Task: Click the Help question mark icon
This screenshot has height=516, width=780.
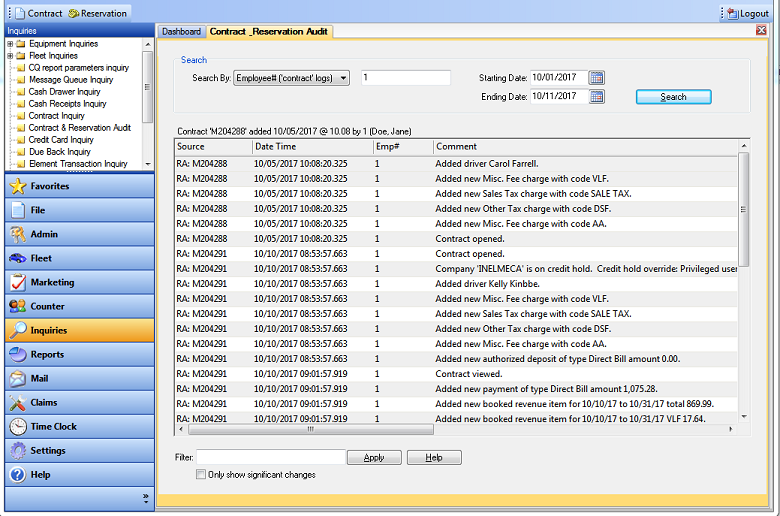Action: tap(18, 475)
